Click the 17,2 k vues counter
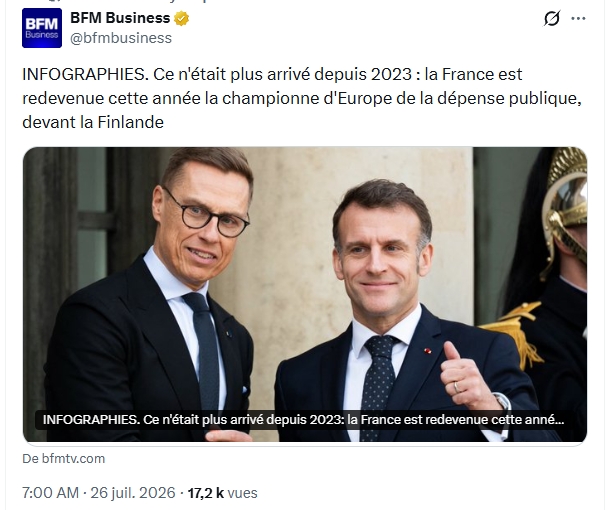Screen dimensions: 612x510 [x=222, y=493]
